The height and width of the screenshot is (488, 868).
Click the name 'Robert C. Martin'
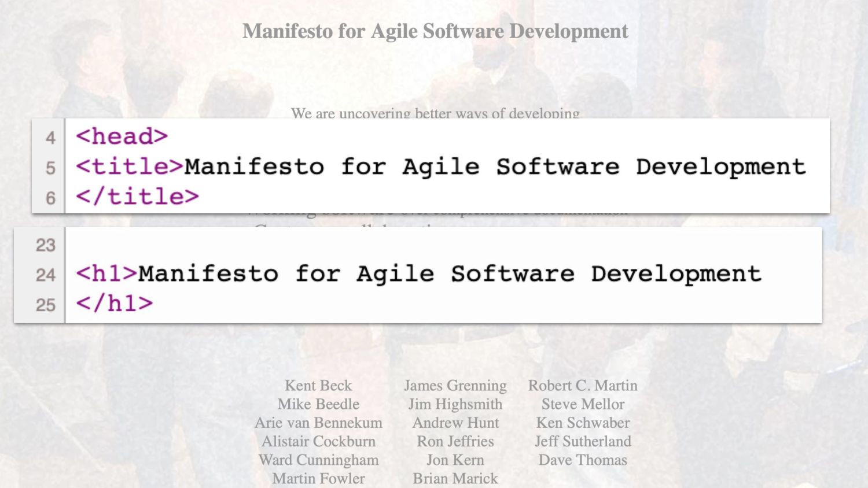[x=583, y=386]
